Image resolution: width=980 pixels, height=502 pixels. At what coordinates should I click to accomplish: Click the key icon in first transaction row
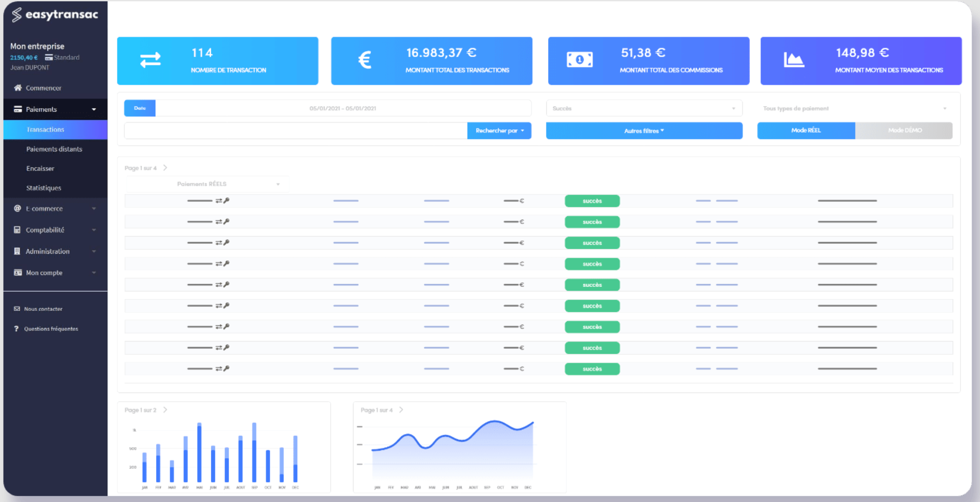click(x=227, y=201)
